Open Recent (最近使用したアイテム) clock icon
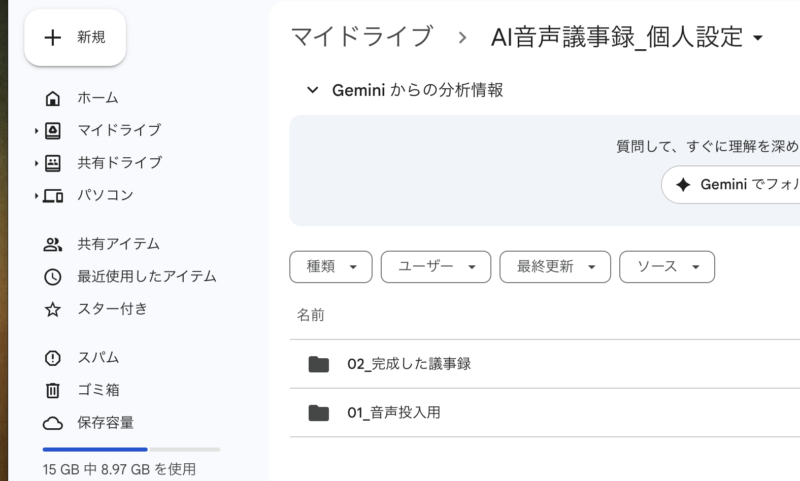This screenshot has width=800, height=481. pyautogui.click(x=53, y=277)
